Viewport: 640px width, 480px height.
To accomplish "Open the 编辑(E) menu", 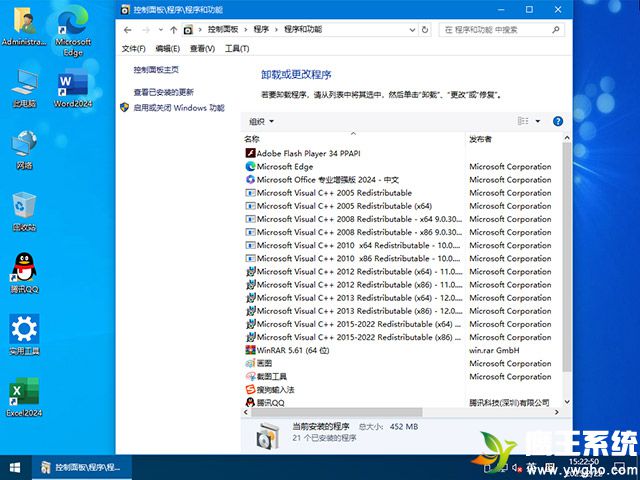I will coord(168,49).
